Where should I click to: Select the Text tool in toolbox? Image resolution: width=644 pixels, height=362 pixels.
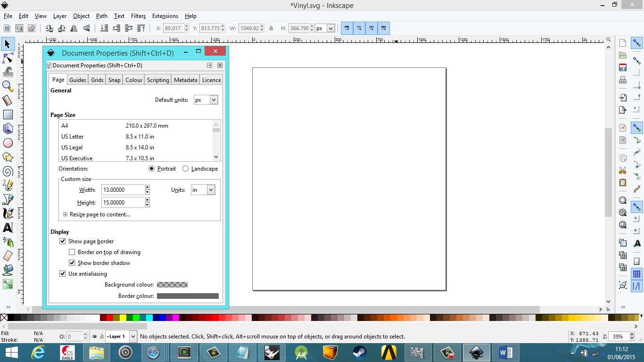click(x=8, y=228)
